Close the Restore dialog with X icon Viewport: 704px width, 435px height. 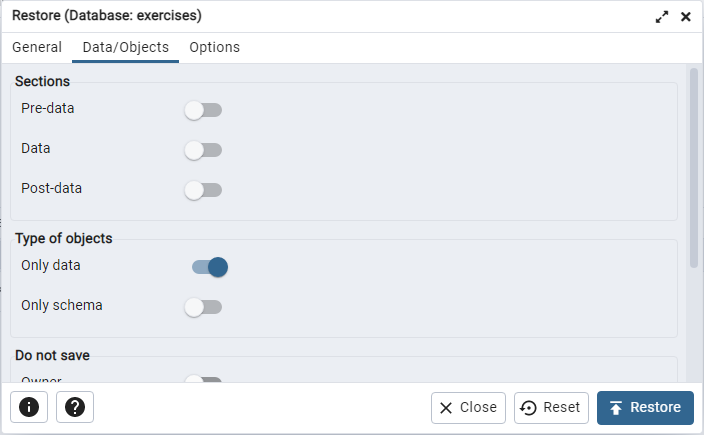pos(686,17)
